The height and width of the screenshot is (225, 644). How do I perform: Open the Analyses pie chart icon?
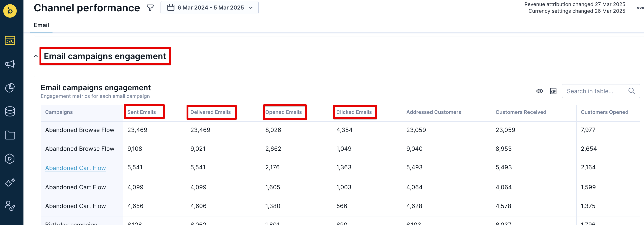click(10, 88)
